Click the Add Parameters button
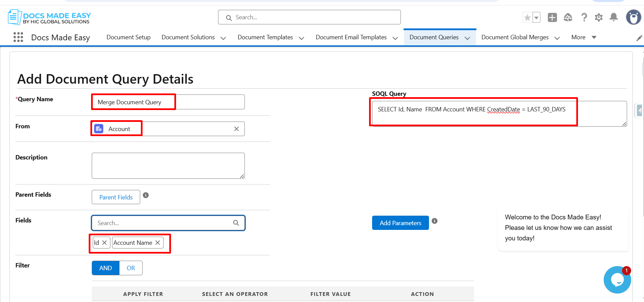644x302 pixels. (400, 223)
